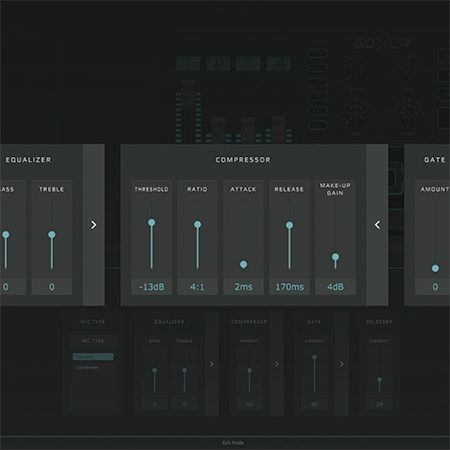Click the Echo knob on the effects panel
This screenshot has width=450, height=450.
[x=356, y=113]
